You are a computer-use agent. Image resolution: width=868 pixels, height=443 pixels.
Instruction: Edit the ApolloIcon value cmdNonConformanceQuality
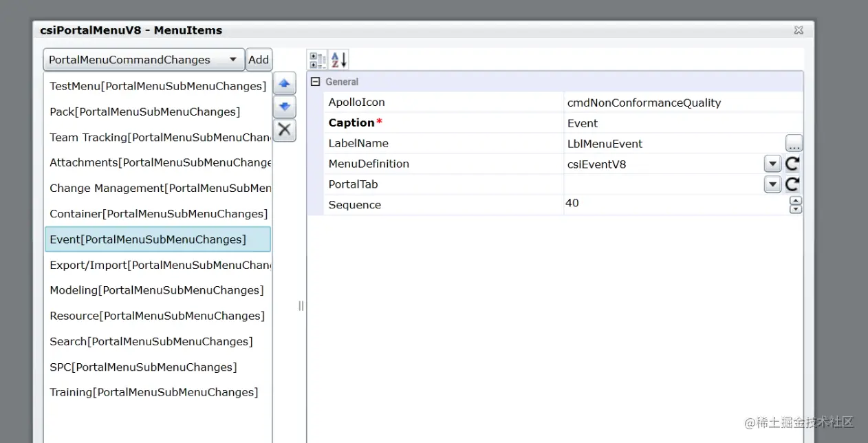tap(683, 102)
